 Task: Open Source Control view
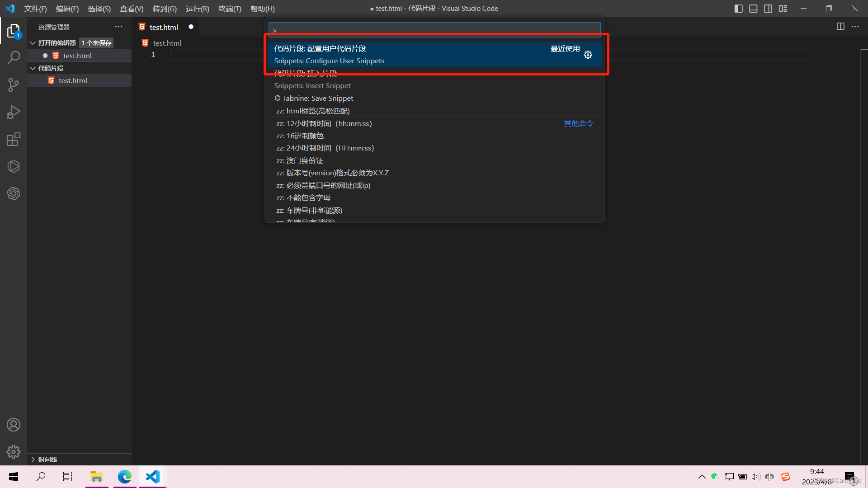click(x=14, y=85)
